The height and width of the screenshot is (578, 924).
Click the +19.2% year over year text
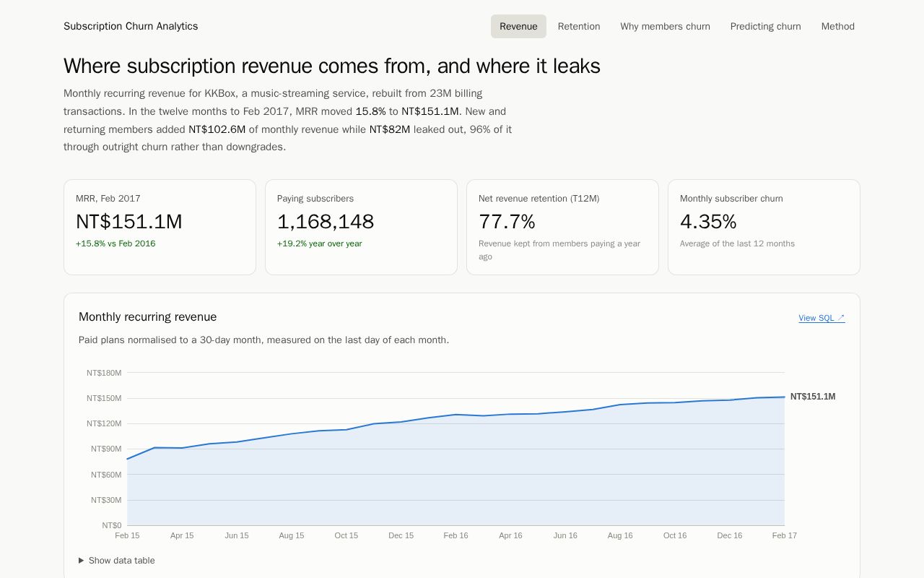point(320,243)
